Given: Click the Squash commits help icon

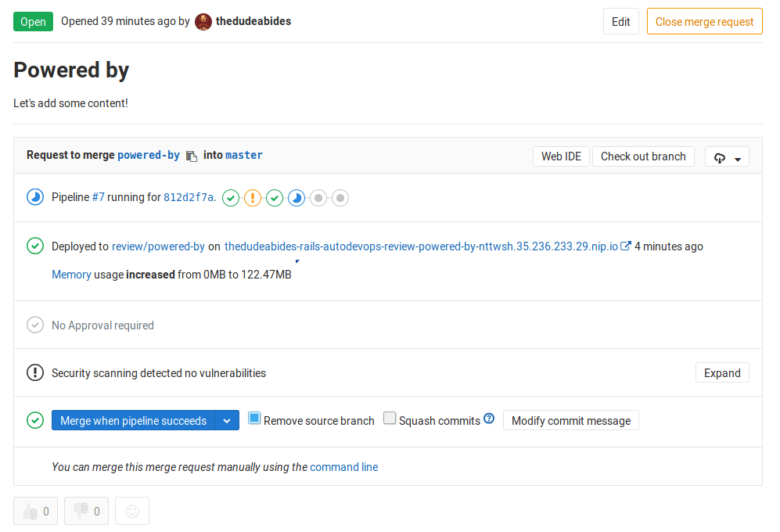Looking at the screenshot, I should 489,419.
